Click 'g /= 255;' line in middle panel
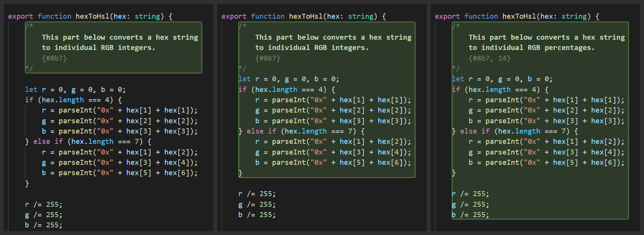 (x=257, y=204)
